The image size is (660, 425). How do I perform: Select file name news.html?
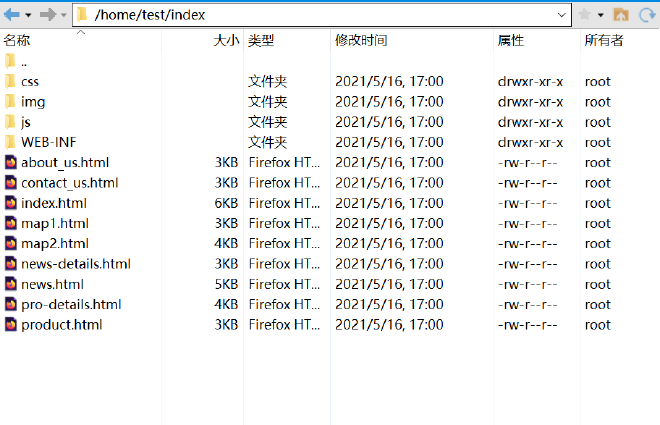(x=52, y=284)
